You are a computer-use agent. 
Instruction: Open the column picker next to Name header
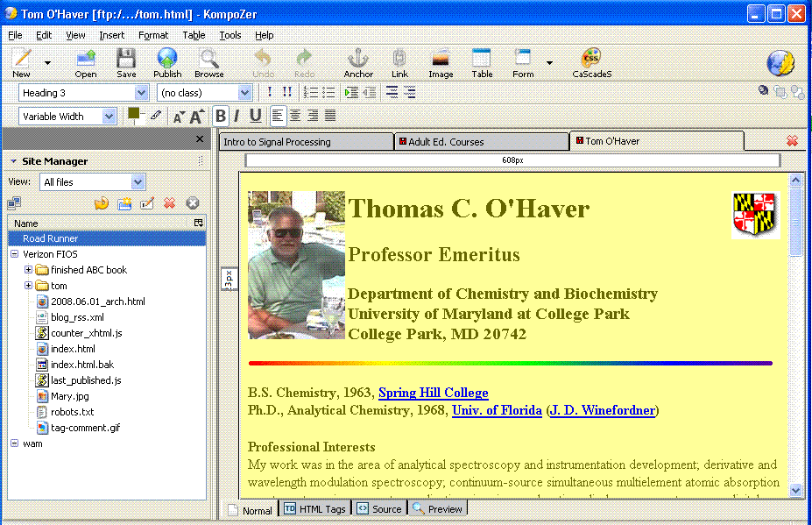198,223
